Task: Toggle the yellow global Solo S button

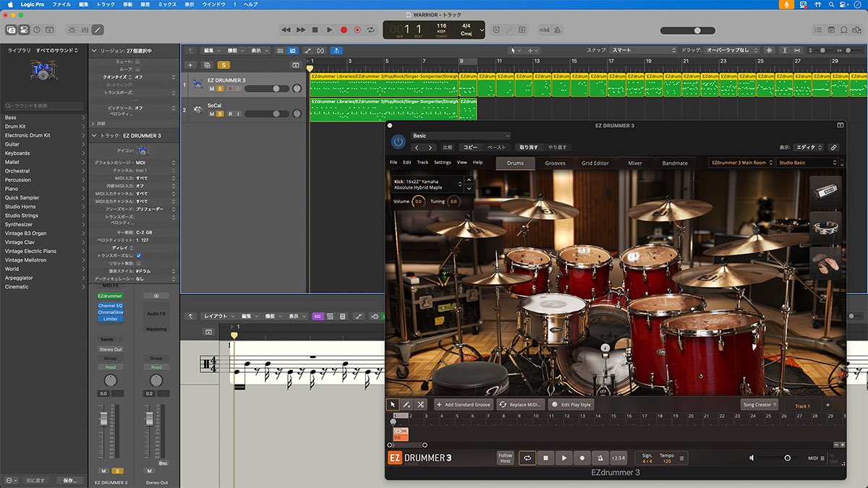Action: pyautogui.click(x=224, y=65)
